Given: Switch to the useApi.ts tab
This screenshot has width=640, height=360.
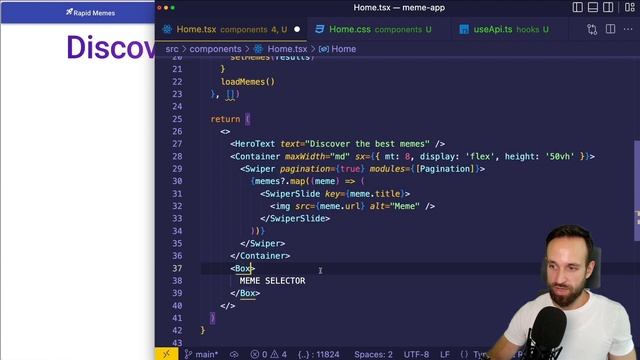Looking at the screenshot, I should (x=510, y=29).
